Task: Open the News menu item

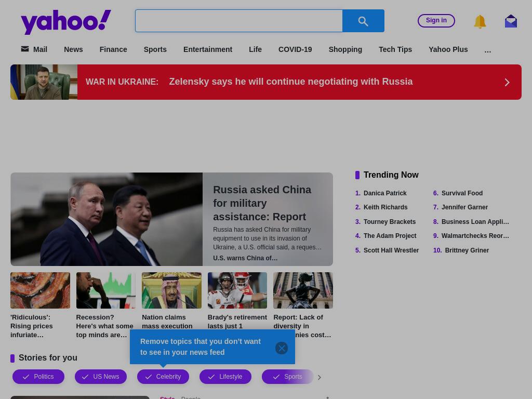Action: (73, 49)
